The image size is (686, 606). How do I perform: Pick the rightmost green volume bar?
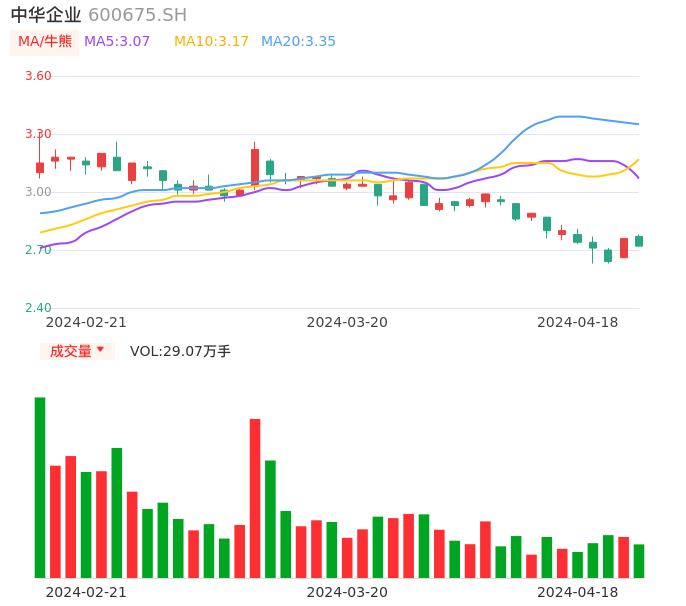pyautogui.click(x=639, y=561)
